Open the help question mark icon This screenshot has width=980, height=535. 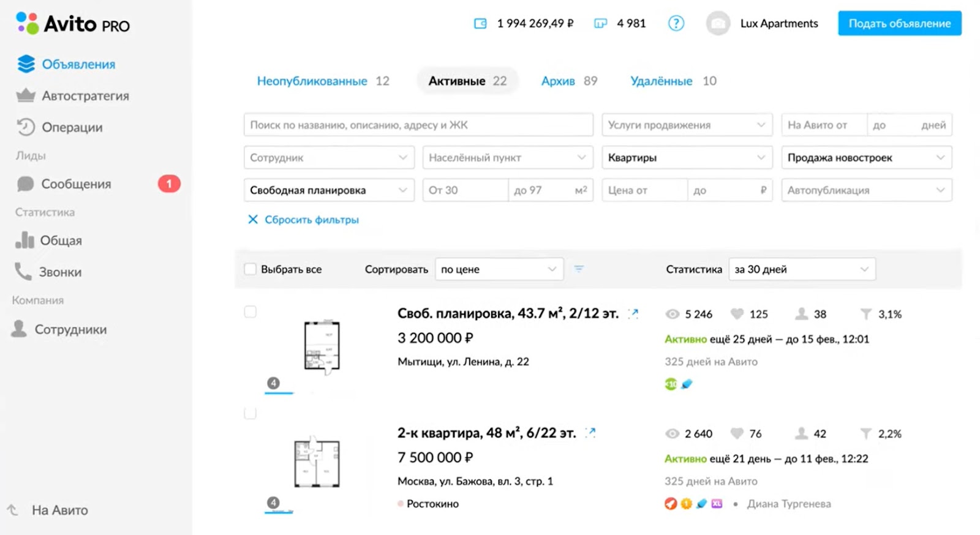(x=676, y=23)
